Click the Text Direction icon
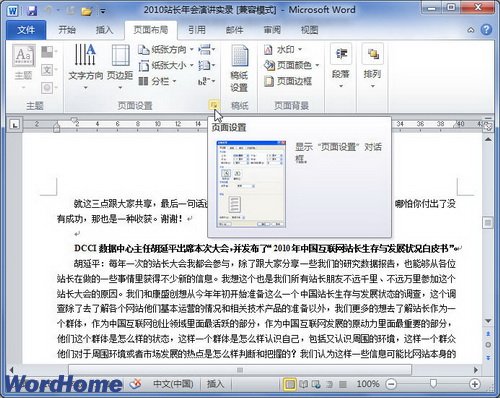This screenshot has height=398, width=500. coord(85,55)
